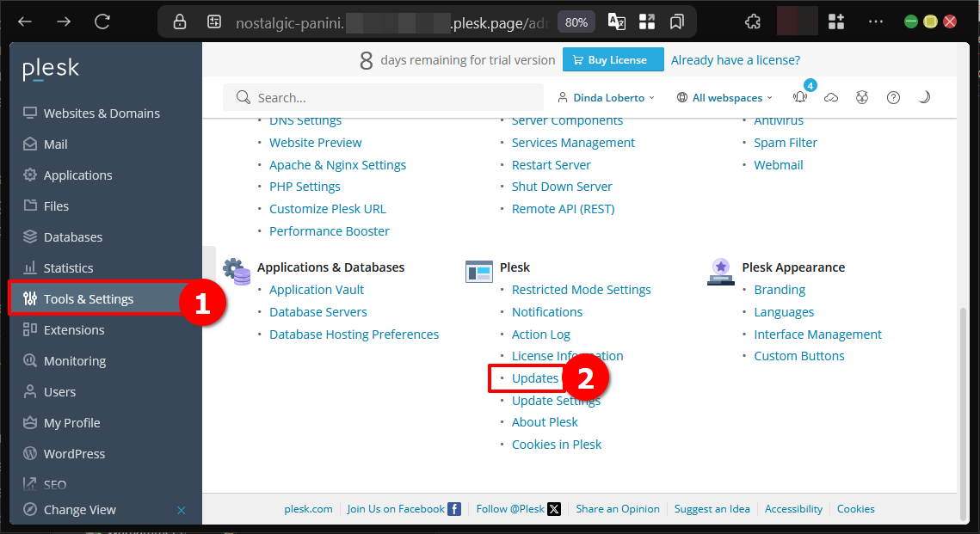Click Join Us on Facebook footer link
Viewport: 980px width, 534px height.
tap(404, 509)
